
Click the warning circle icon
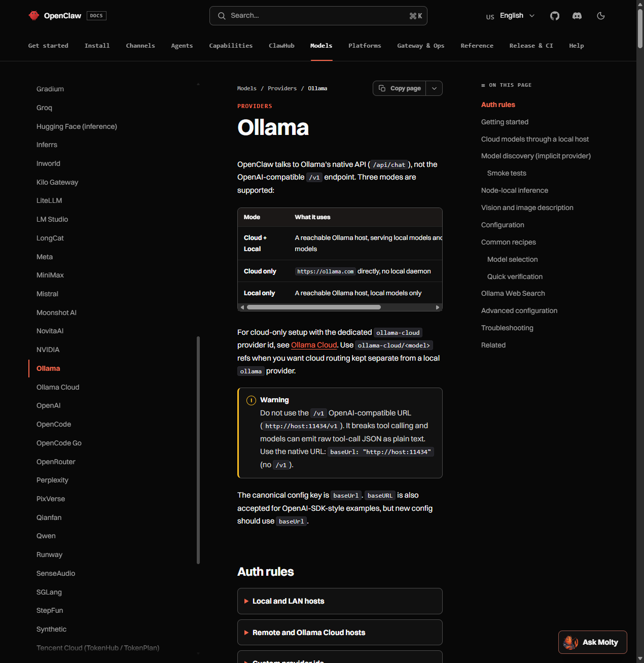(x=251, y=400)
